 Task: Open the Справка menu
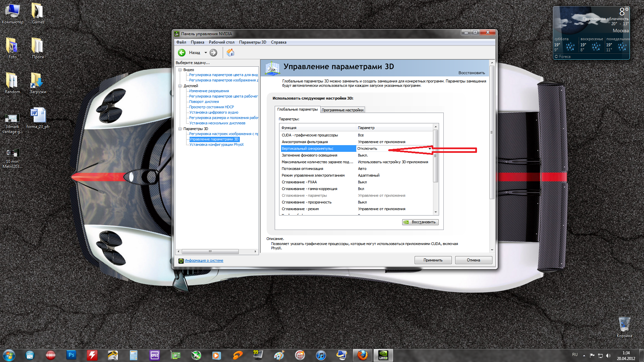[x=278, y=42]
